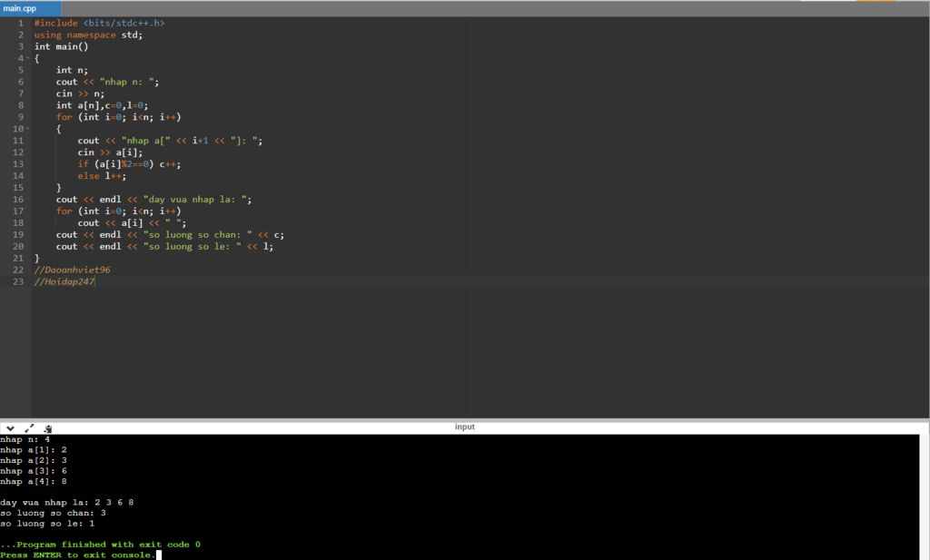The image size is (930, 560).
Task: Click the 'cin >> a[i];' line
Action: pyautogui.click(x=110, y=152)
